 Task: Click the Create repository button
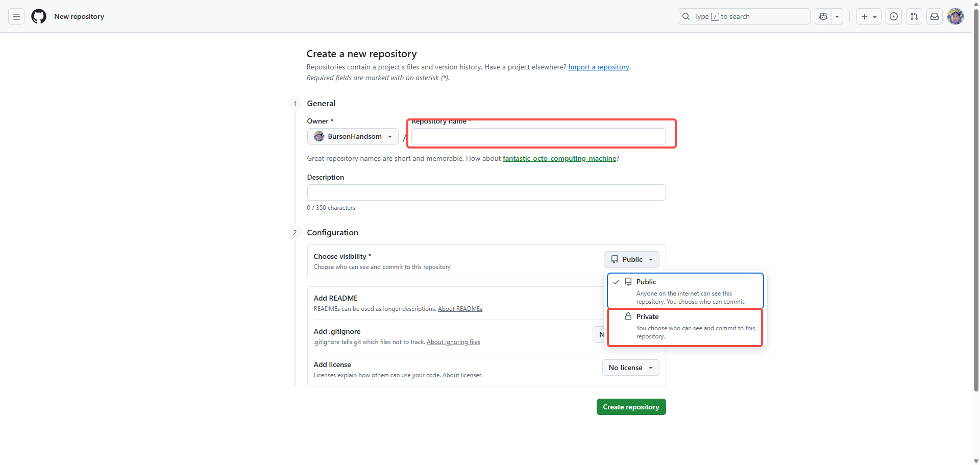click(x=631, y=407)
